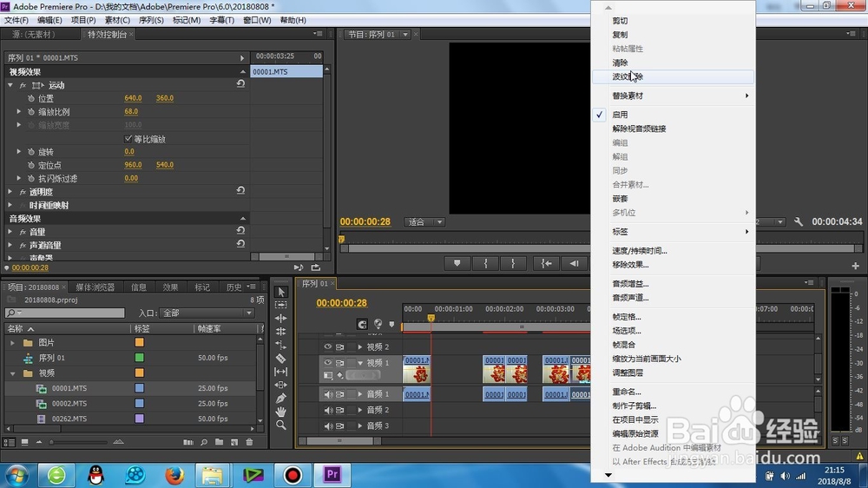Expand the 视频 2 track
The width and height of the screenshot is (868, 488).
360,346
